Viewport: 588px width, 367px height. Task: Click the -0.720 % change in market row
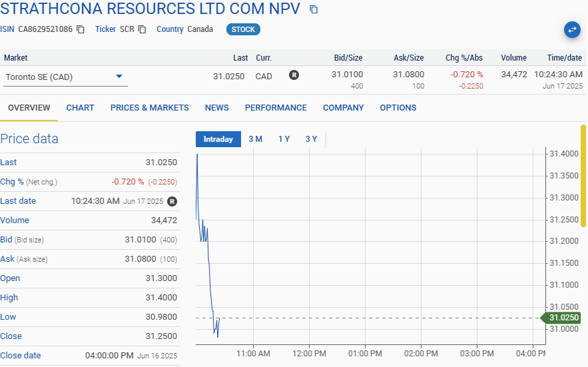click(x=467, y=75)
